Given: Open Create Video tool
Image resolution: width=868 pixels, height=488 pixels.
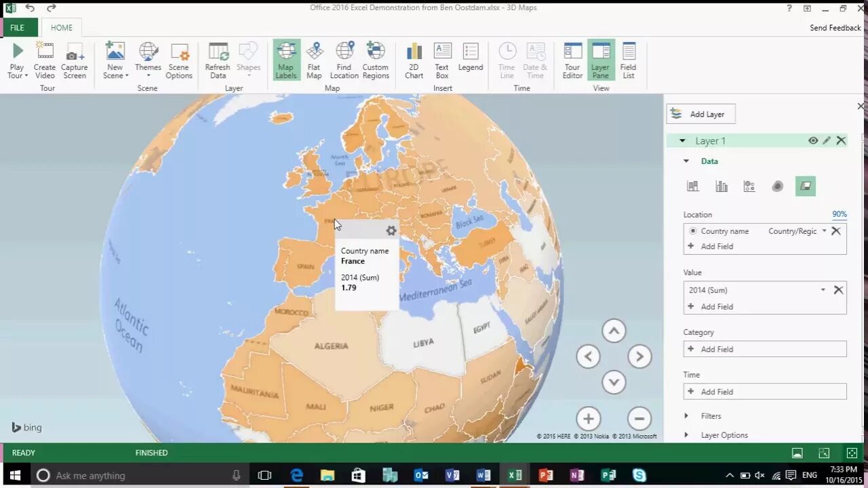Looking at the screenshot, I should (45, 60).
